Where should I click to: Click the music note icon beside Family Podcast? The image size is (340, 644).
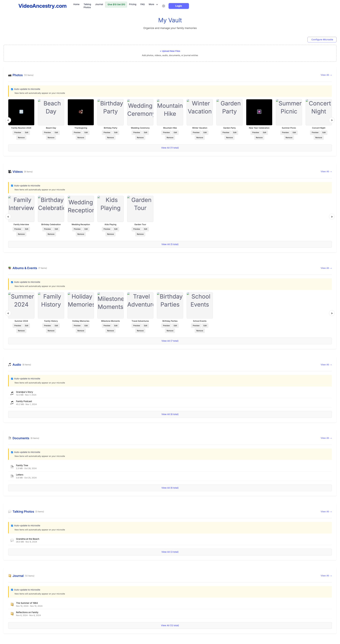pos(12,403)
